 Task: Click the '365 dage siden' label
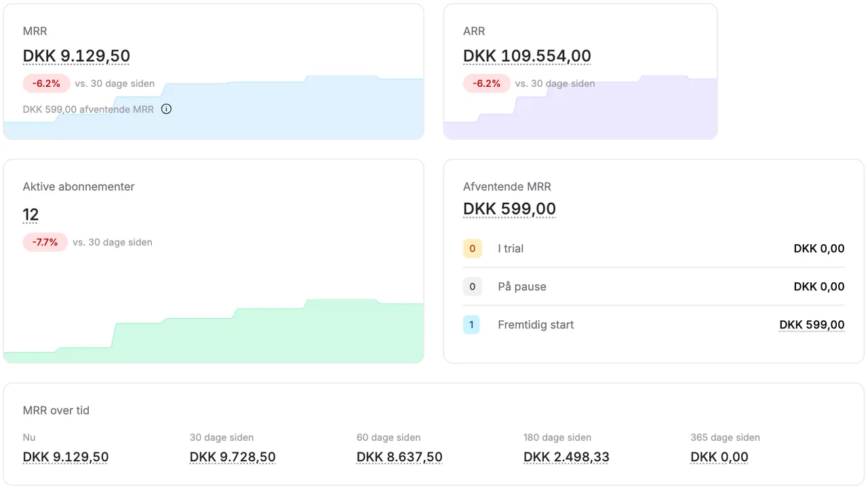point(725,437)
